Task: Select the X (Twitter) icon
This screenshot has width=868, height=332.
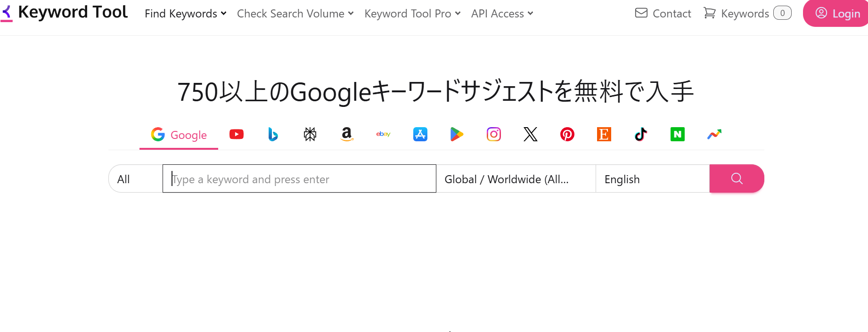Action: [x=530, y=135]
